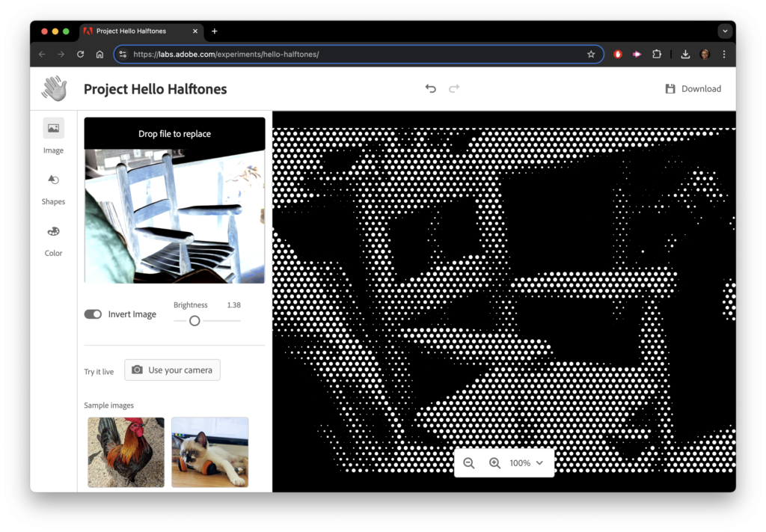Click the pink arrow extension icon

(637, 54)
